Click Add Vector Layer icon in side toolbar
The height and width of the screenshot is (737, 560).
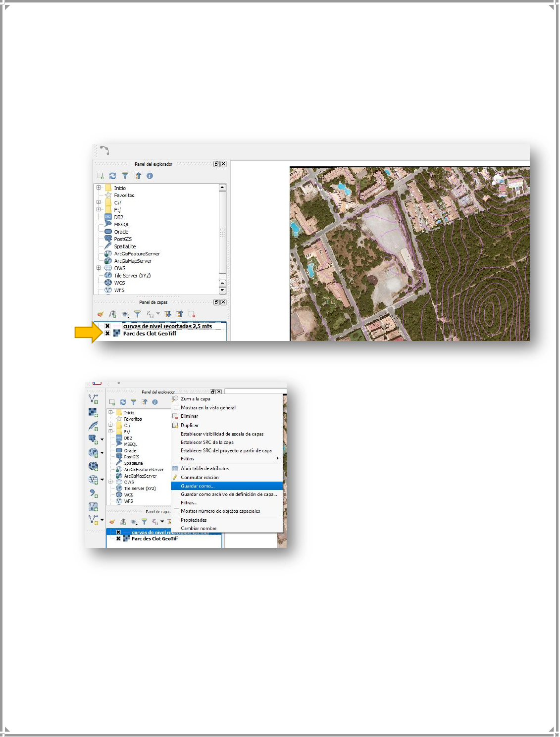(93, 399)
